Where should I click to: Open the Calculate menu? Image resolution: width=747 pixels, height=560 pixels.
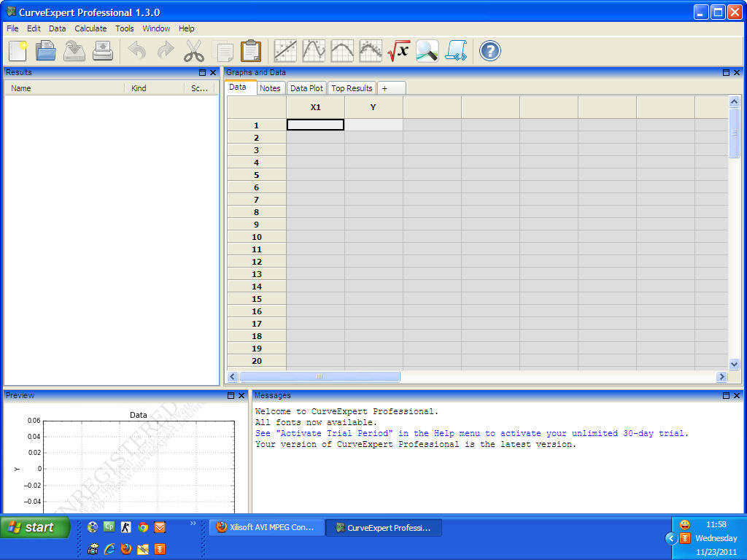90,28
